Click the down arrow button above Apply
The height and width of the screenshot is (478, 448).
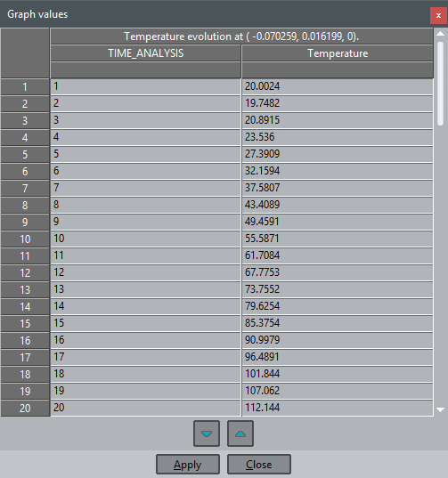click(x=207, y=433)
